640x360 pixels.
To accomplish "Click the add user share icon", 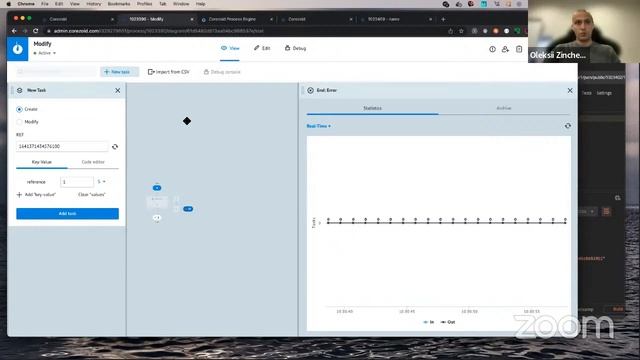I will [x=505, y=49].
